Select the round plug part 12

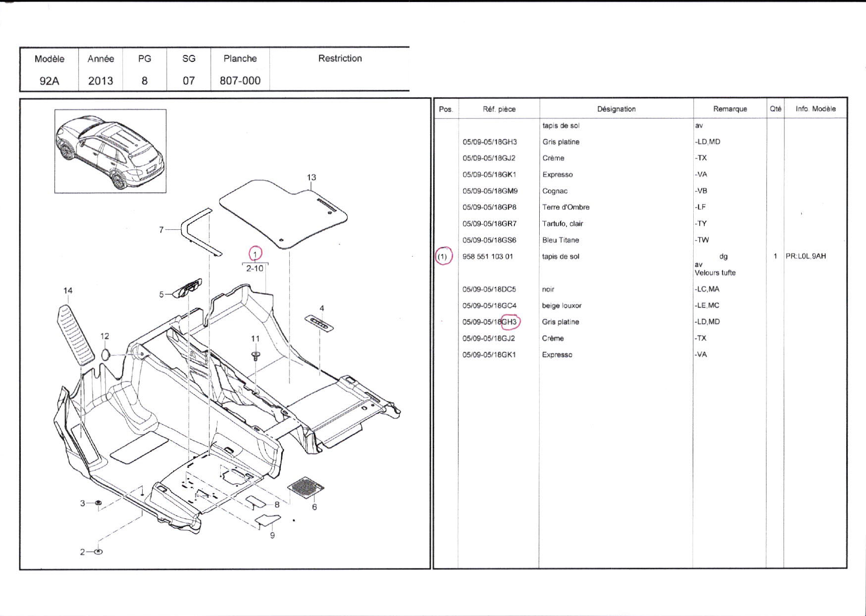pos(105,354)
